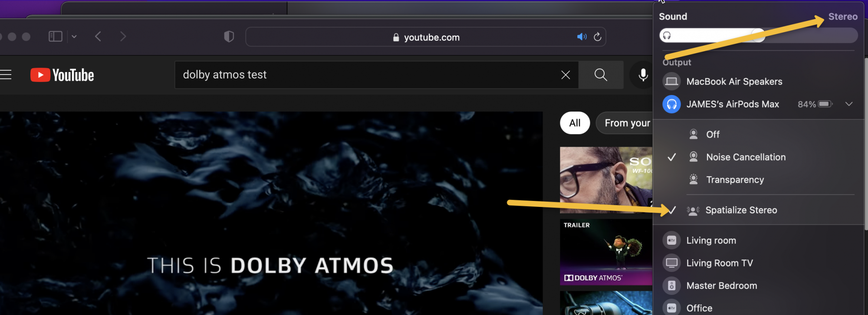Enable Noise Cancellation mode
Viewport: 868px width, 315px height.
coord(759,157)
